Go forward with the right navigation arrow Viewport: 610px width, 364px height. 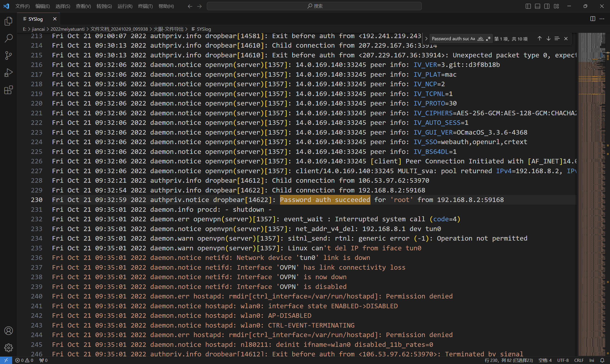pos(199,6)
